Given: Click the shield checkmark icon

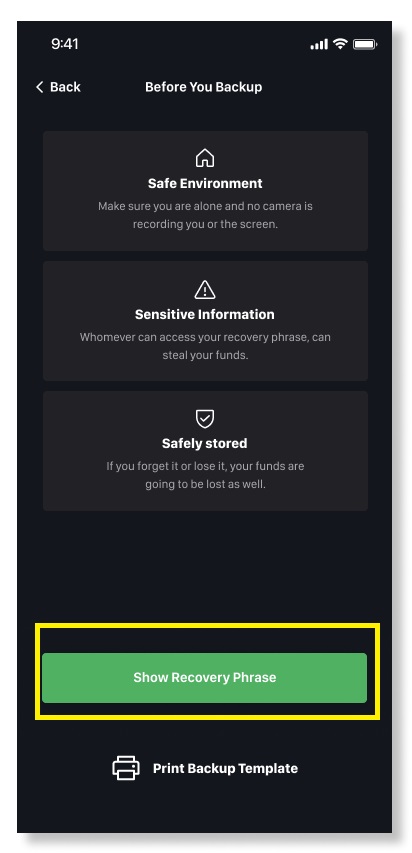Looking at the screenshot, I should 205,419.
